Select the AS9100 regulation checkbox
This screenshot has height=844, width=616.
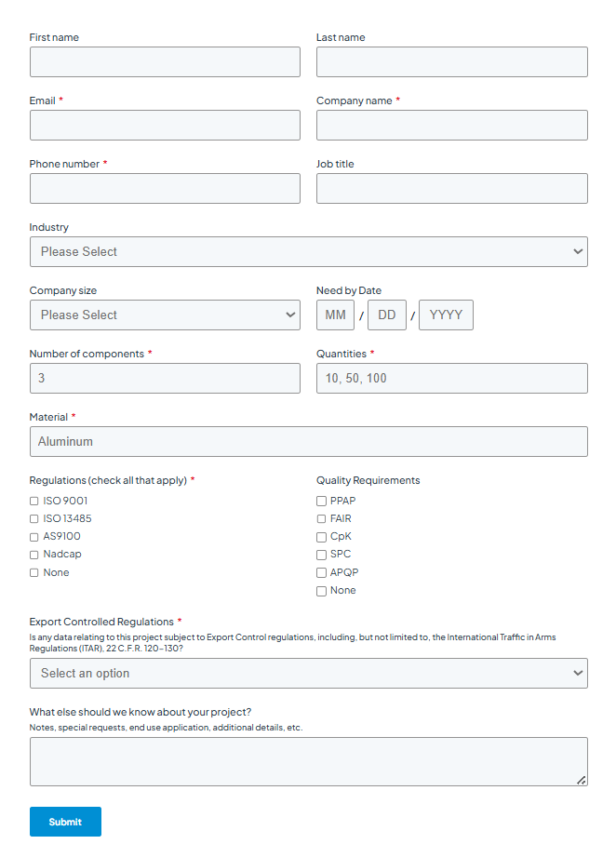coord(33,536)
